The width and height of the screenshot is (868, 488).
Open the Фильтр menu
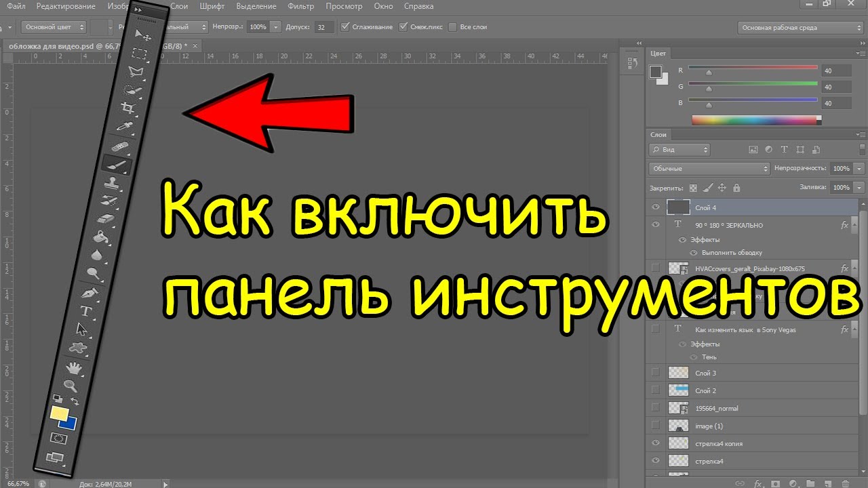301,6
